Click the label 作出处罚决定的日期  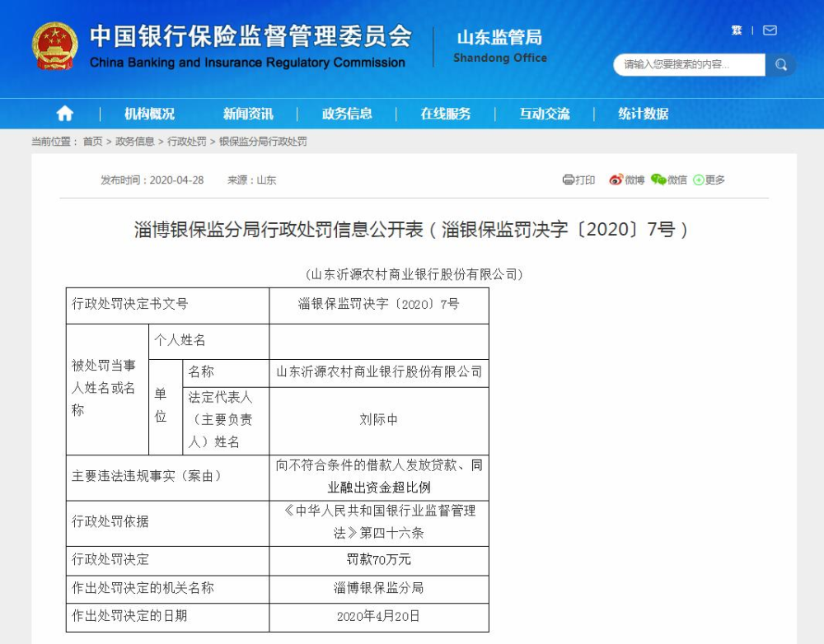(x=129, y=616)
